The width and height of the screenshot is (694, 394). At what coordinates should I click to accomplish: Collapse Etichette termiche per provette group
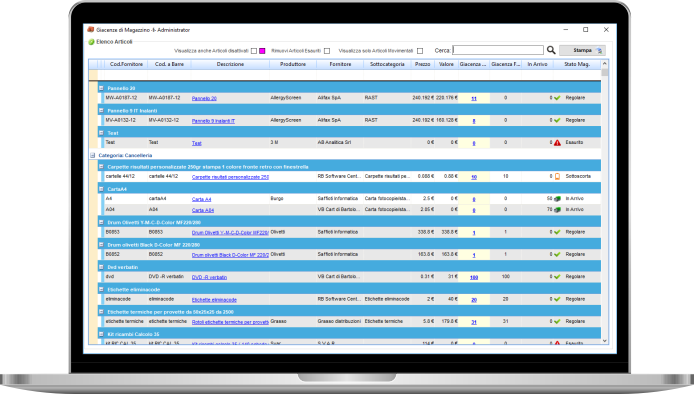pos(101,312)
